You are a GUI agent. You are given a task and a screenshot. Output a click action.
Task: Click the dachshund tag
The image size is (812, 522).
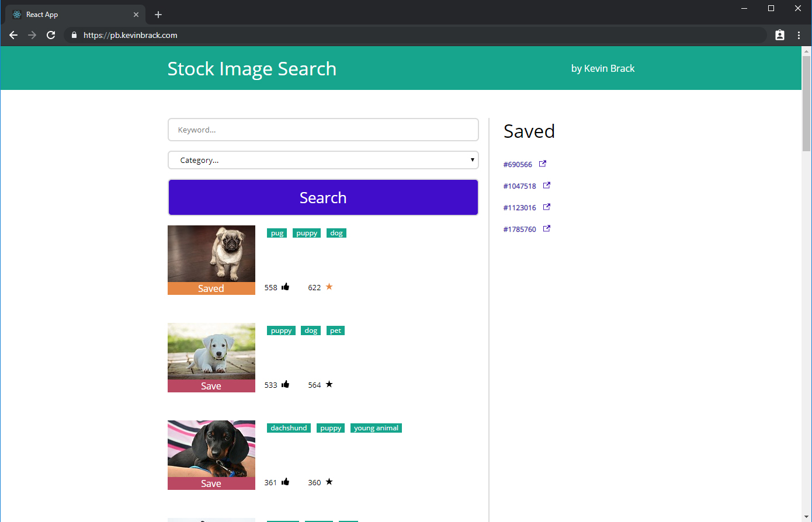point(289,428)
